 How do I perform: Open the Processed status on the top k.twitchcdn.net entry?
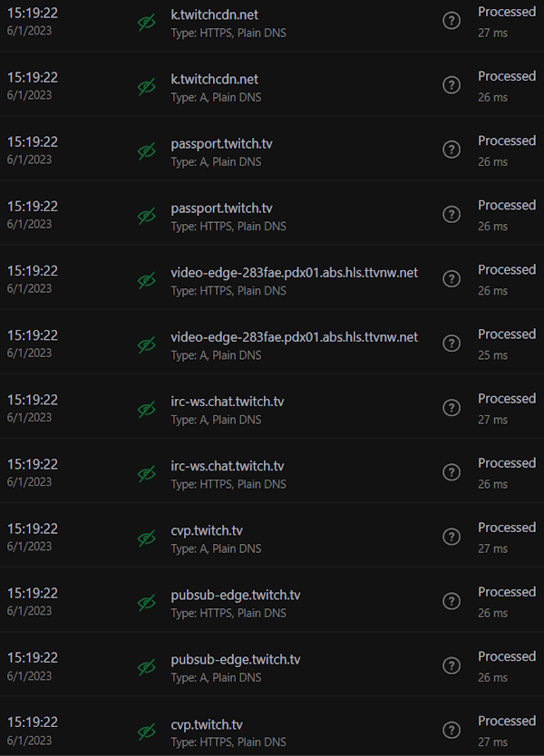(x=506, y=12)
